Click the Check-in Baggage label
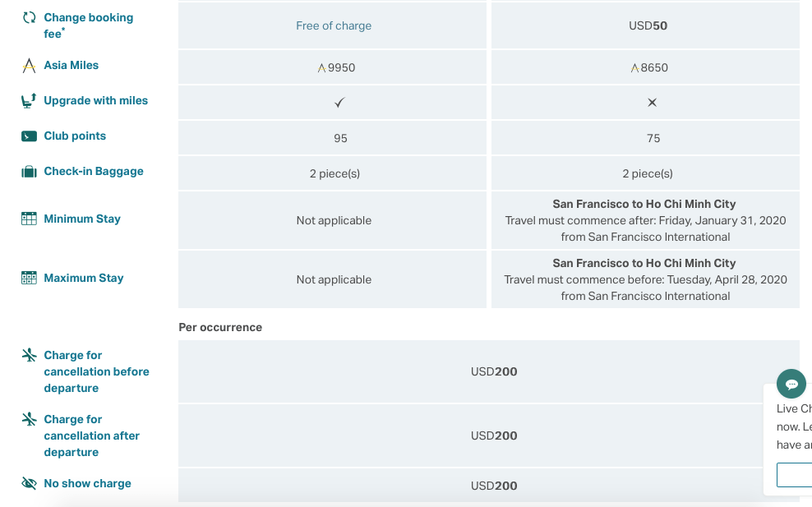 [x=94, y=172]
